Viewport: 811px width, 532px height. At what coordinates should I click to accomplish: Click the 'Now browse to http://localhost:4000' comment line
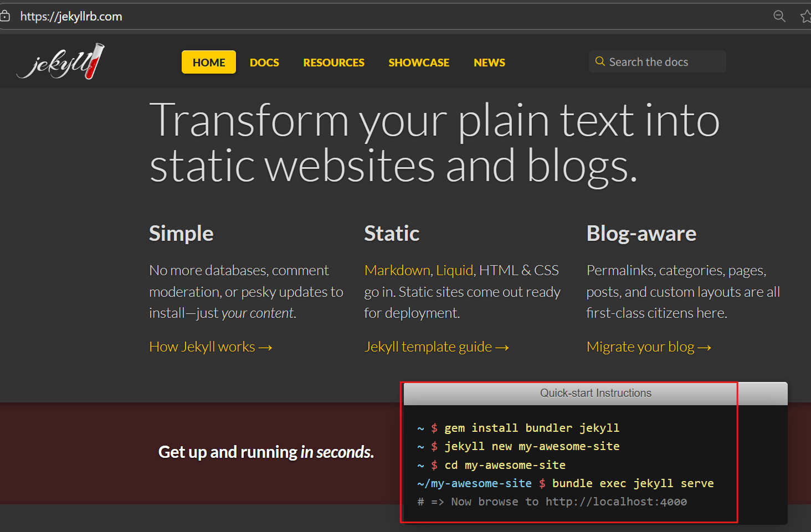[552, 502]
